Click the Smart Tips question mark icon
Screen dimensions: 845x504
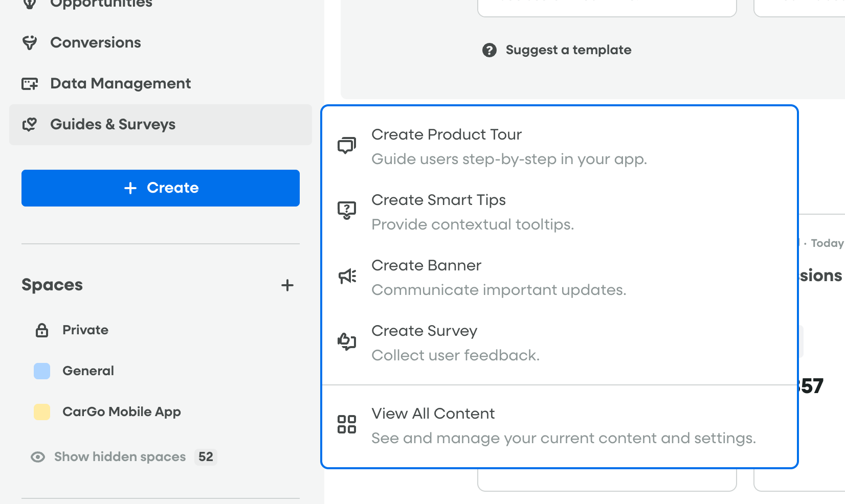coord(347,210)
